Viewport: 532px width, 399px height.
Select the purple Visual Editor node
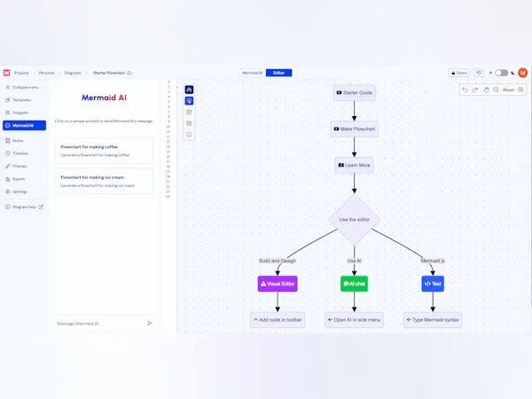click(x=278, y=284)
